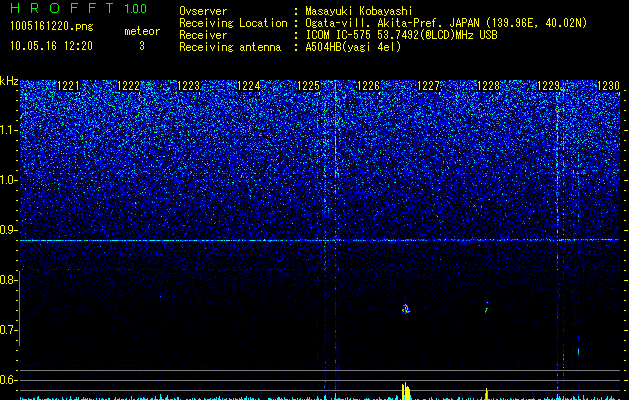Screen dimensions: 629x400
Task: Click the 0.7 kHz axis label
Action: [x=8, y=330]
